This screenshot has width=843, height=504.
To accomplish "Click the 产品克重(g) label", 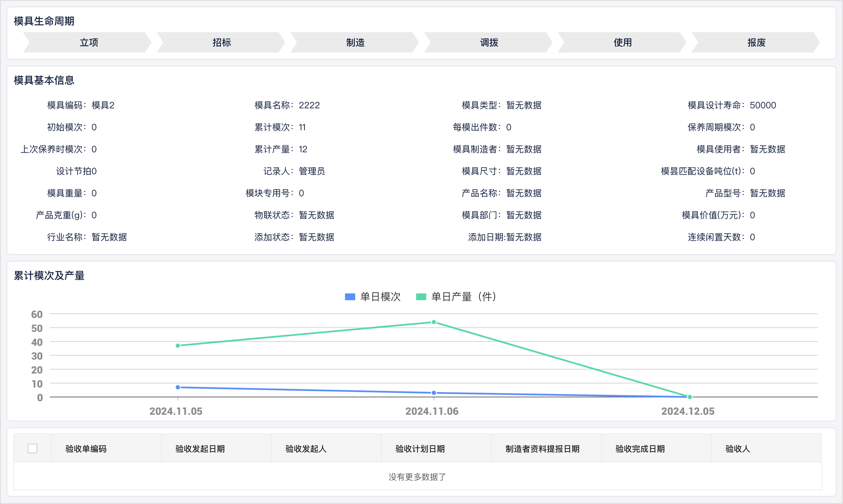I will [61, 215].
